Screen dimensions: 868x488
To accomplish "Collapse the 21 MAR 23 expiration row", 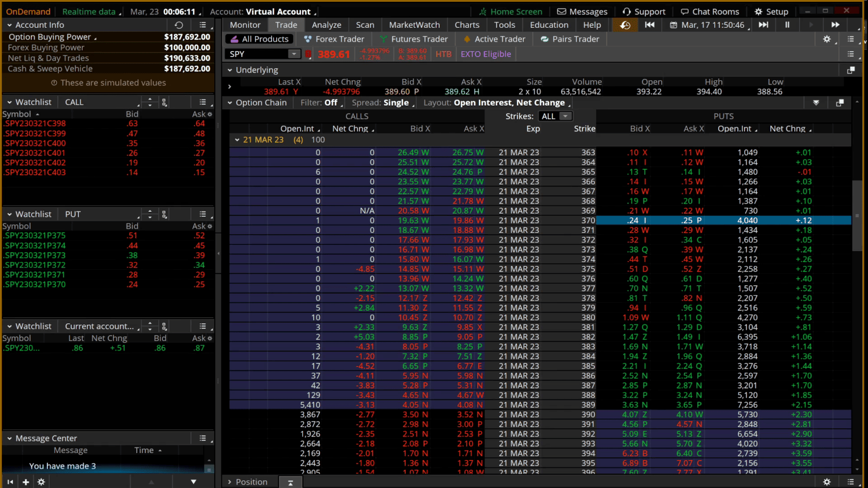I will [237, 140].
